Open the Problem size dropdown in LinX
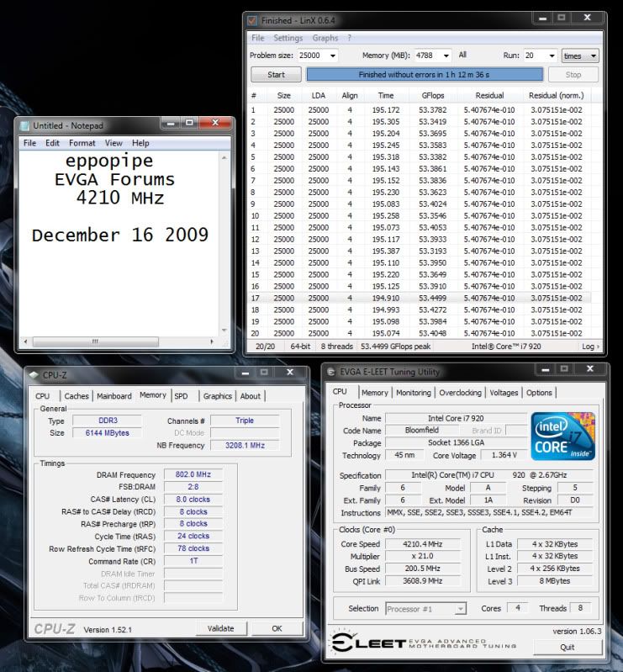The image size is (623, 672). pos(333,56)
